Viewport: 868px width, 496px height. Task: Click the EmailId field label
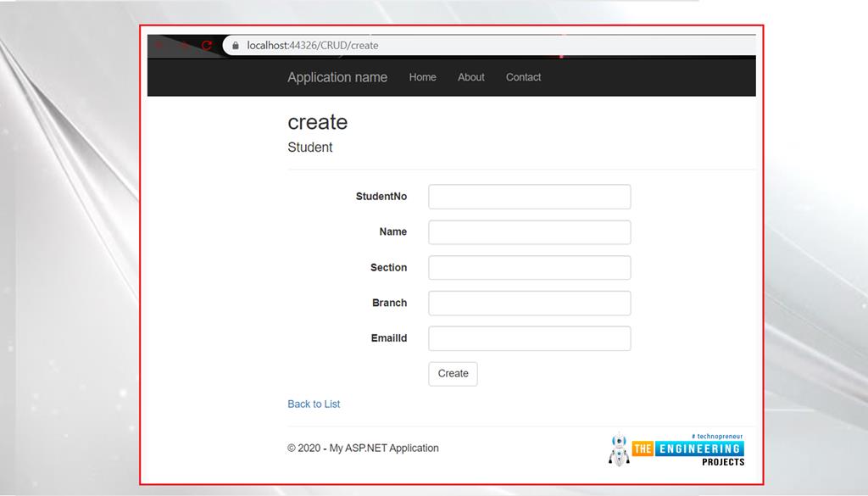point(388,338)
